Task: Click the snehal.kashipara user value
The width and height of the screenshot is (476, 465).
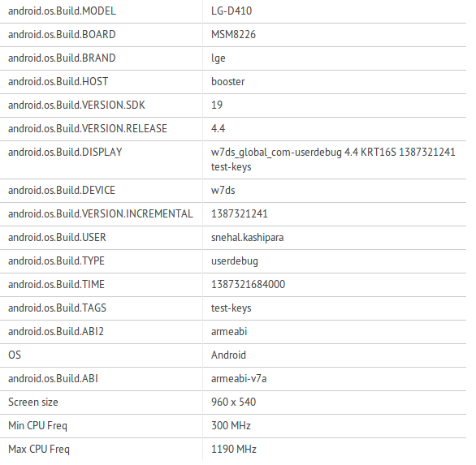Action: tap(248, 238)
